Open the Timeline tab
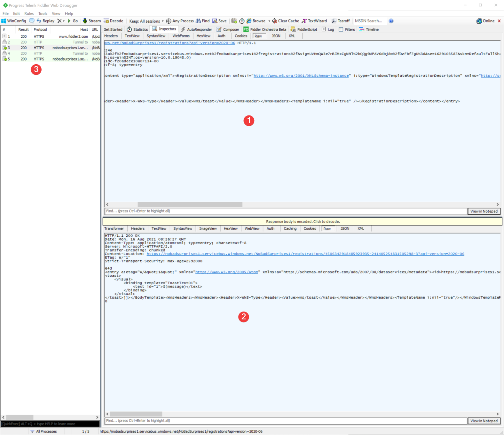This screenshot has height=435, width=504. 369,29
